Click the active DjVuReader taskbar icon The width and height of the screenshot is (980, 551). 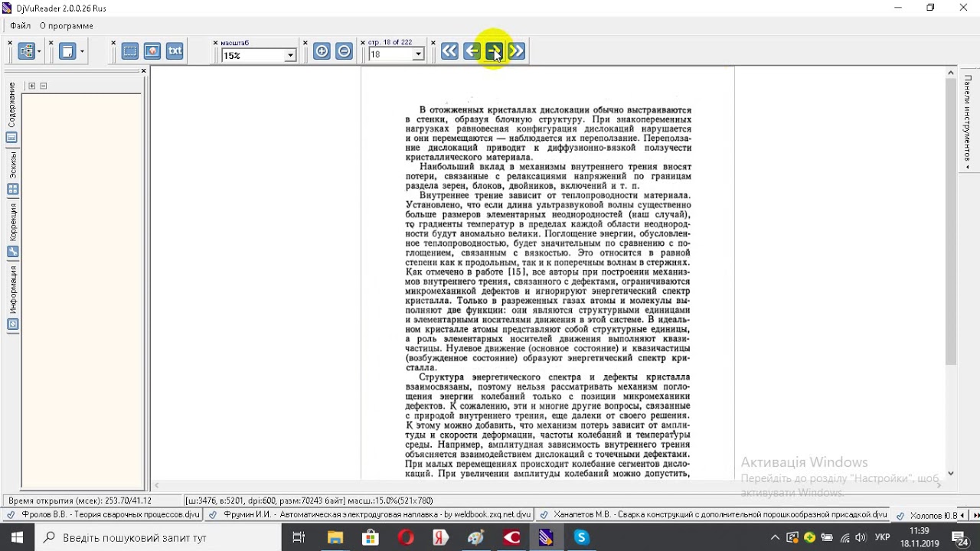coord(546,538)
